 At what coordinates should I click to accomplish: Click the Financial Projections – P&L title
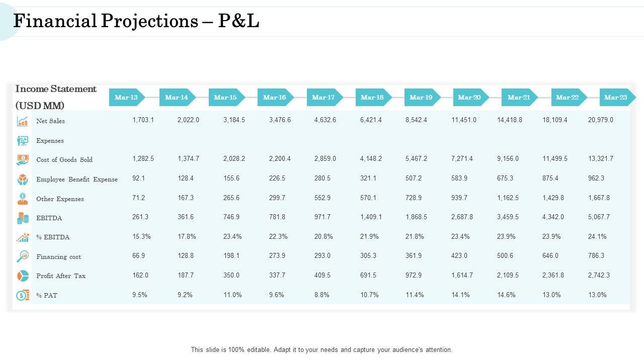coord(136,21)
